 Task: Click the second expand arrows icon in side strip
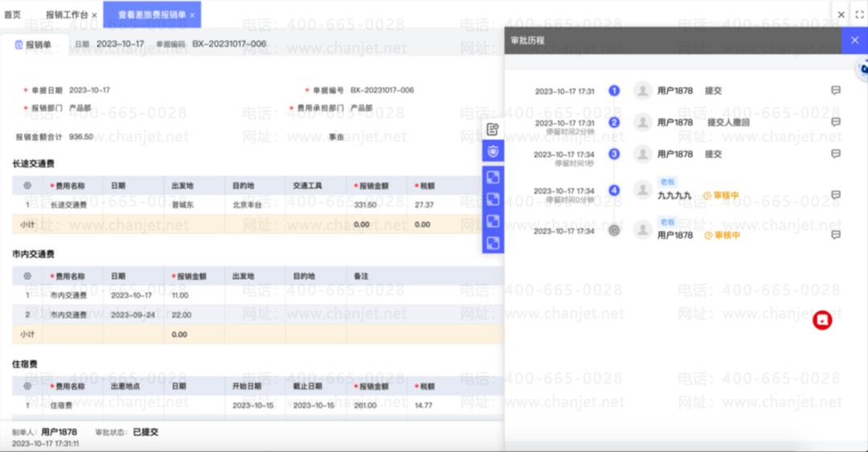[493, 199]
